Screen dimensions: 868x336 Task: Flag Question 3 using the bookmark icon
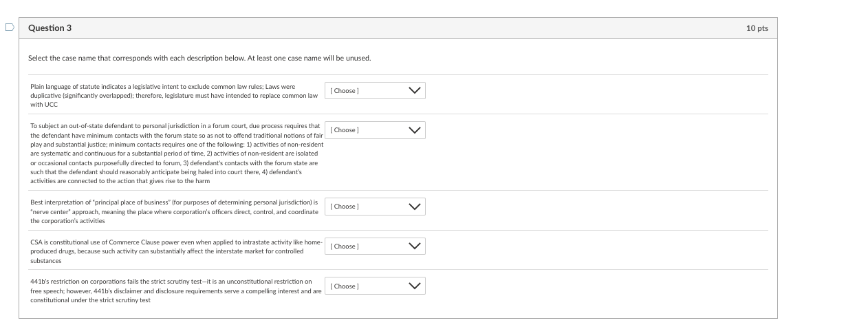coord(9,28)
